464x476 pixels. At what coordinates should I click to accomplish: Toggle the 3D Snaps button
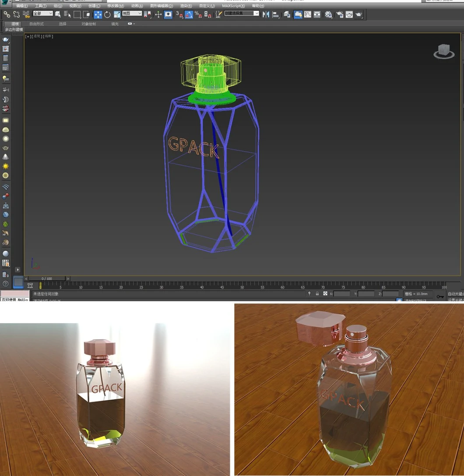coord(179,14)
